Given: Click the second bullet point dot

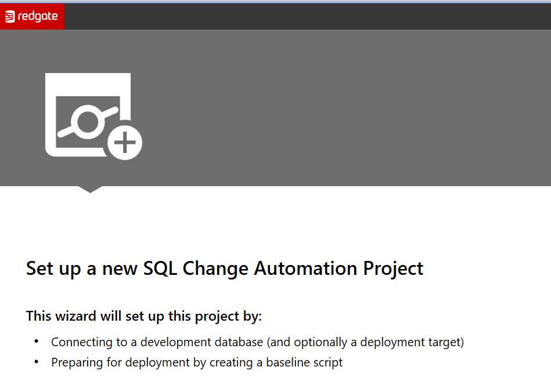Looking at the screenshot, I should tap(37, 361).
